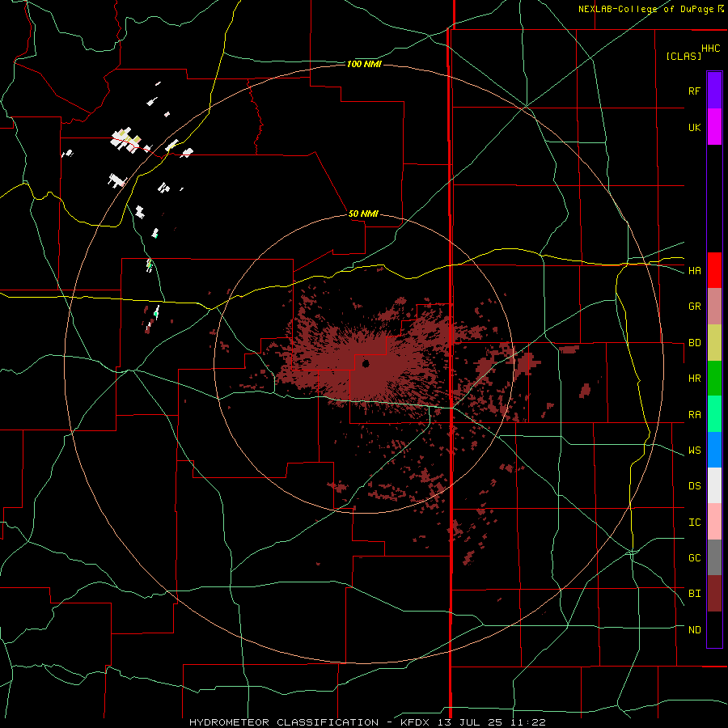Click the HHC product label
728x728 pixels.
pyautogui.click(x=710, y=49)
